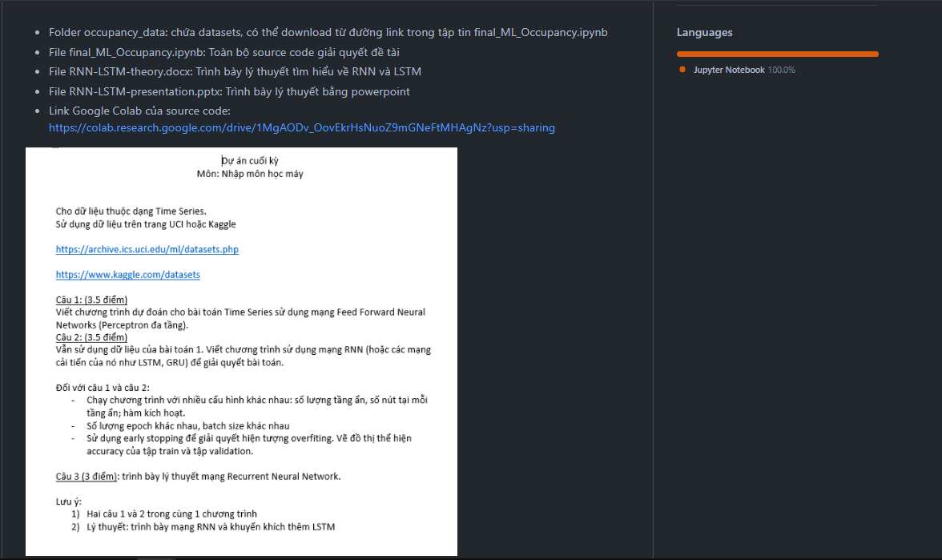This screenshot has height=560, width=942.
Task: Click the 'RNN-LSTM-theory.docx' bullet line
Action: pos(235,71)
